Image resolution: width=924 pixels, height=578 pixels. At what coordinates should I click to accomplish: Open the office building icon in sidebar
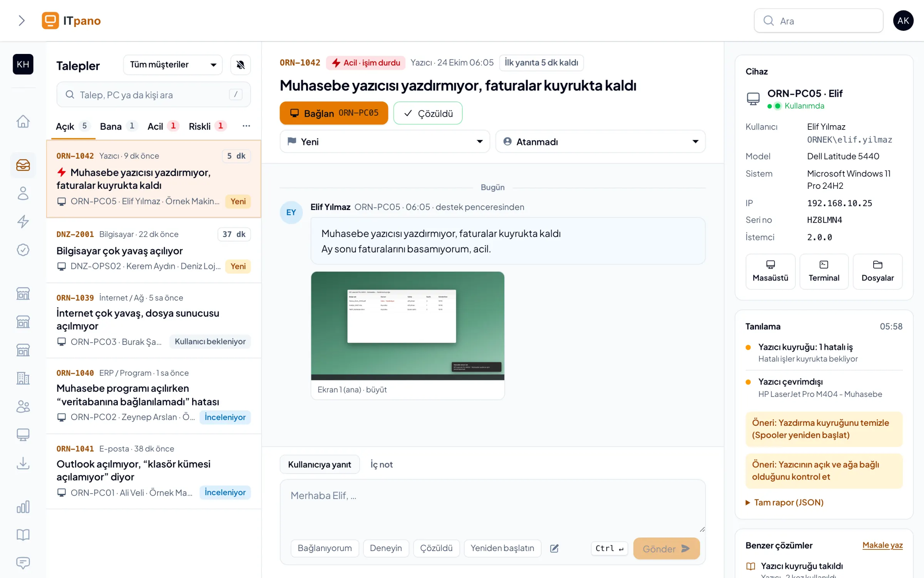pyautogui.click(x=23, y=378)
